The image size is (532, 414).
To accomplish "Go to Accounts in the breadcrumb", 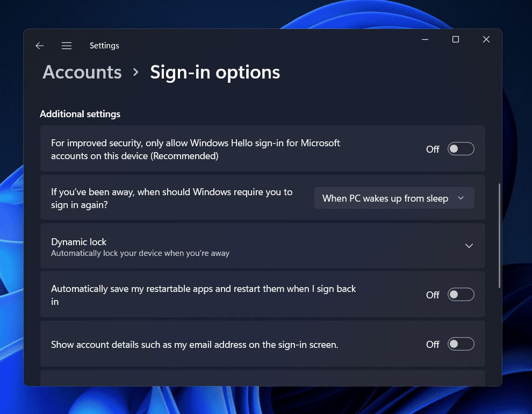I will click(x=82, y=72).
